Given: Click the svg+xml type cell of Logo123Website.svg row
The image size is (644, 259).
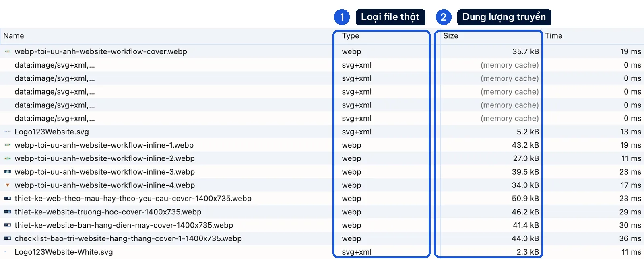Looking at the screenshot, I should point(357,132).
